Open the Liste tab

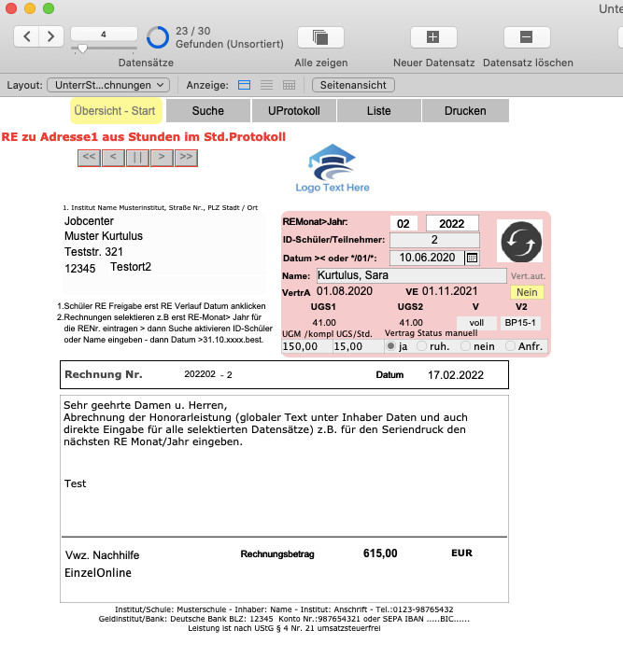(x=379, y=110)
